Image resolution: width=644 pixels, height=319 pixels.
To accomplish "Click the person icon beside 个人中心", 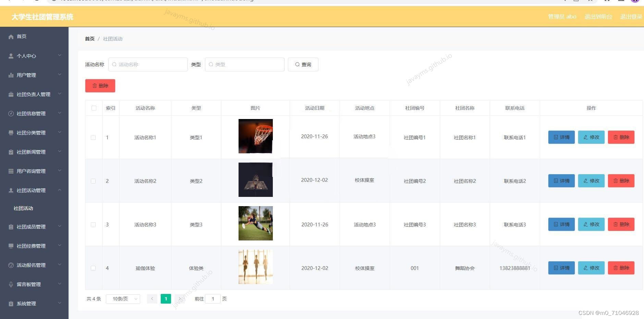I will pos(11,56).
